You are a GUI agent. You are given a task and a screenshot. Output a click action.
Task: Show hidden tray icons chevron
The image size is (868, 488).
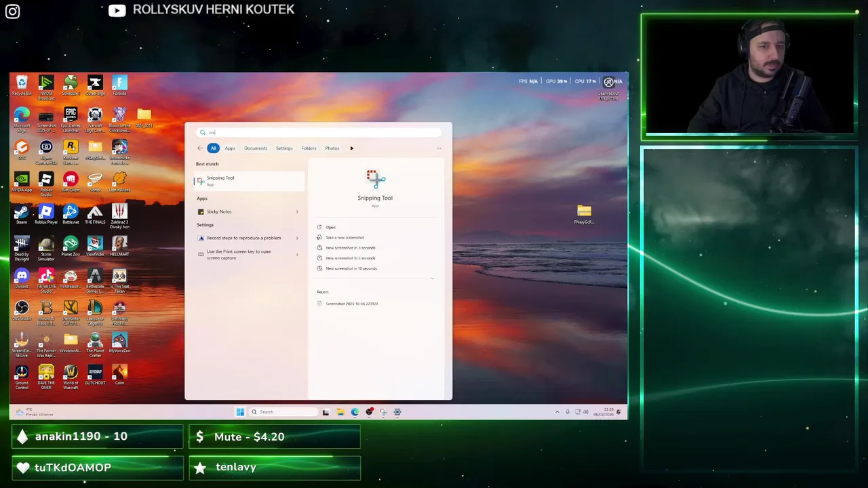tap(557, 412)
